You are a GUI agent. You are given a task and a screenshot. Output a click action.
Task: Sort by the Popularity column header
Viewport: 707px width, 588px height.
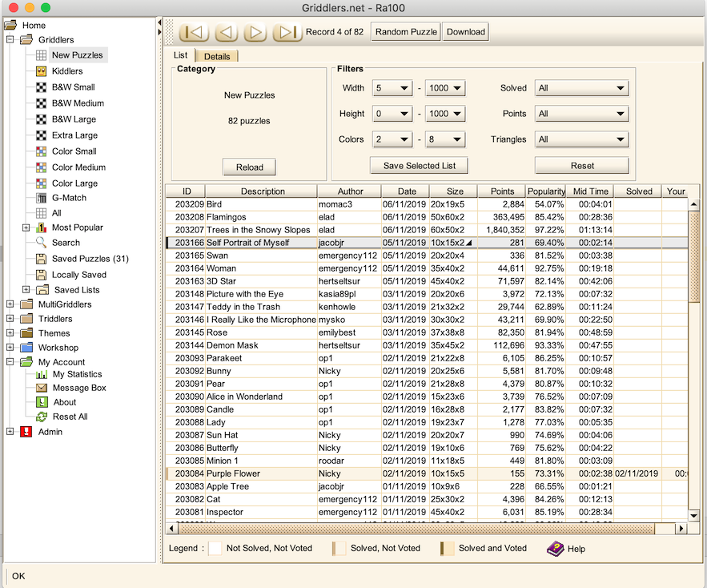[x=546, y=191]
